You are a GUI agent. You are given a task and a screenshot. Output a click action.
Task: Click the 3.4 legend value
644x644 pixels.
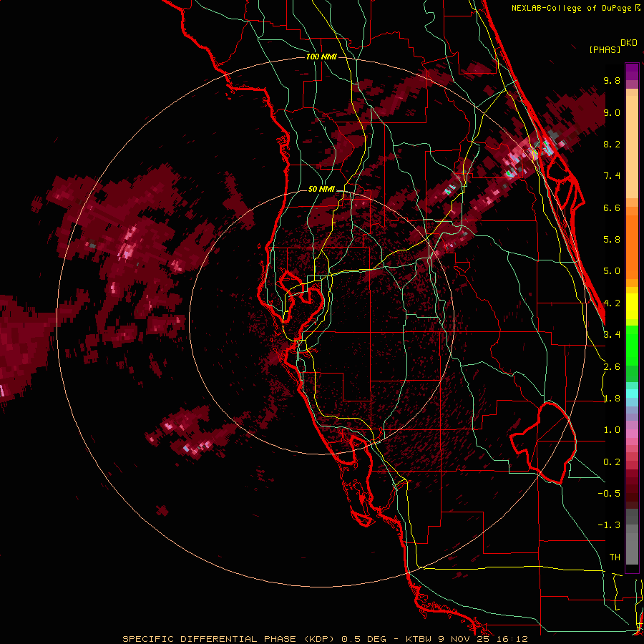(x=612, y=335)
